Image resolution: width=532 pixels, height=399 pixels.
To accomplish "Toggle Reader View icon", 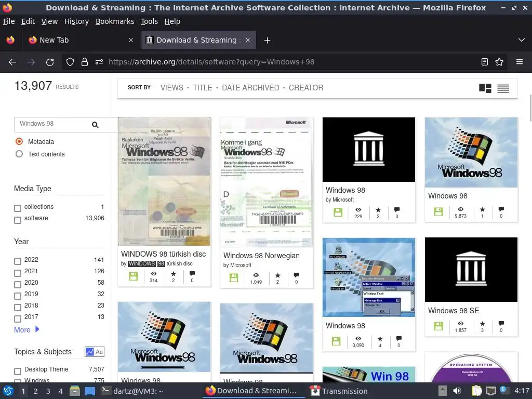I will pos(485,62).
